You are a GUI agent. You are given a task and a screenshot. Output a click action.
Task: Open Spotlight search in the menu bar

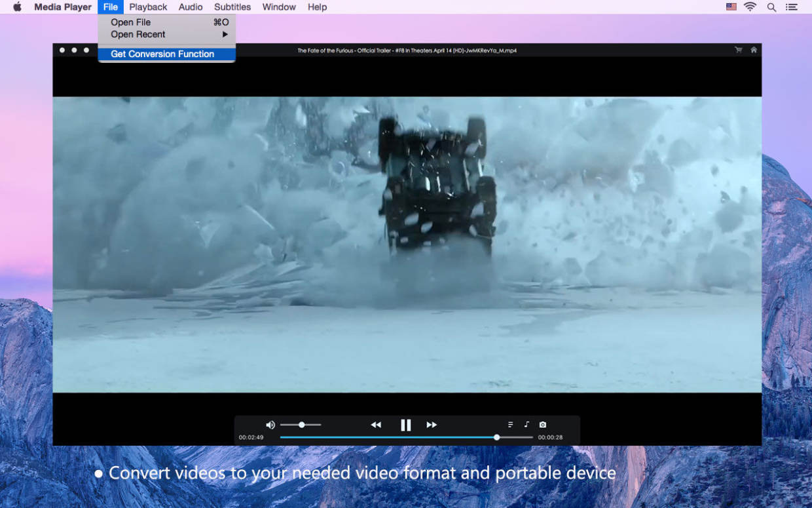click(x=772, y=7)
